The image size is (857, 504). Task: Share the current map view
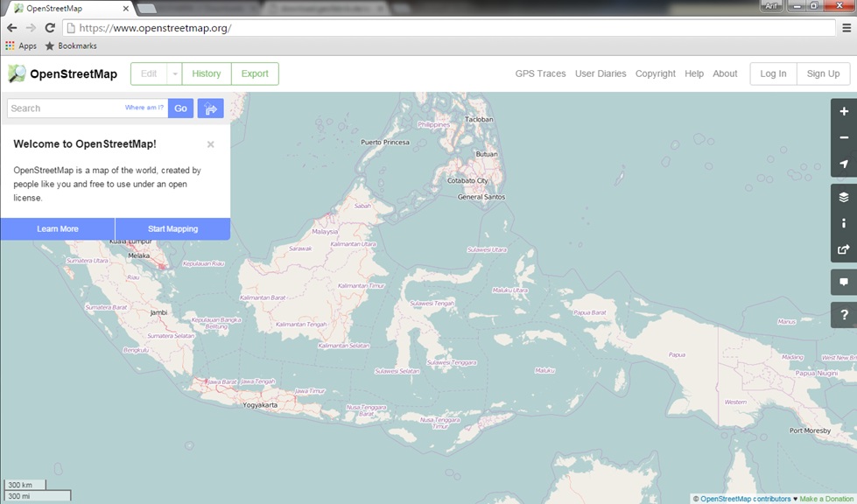pos(842,250)
